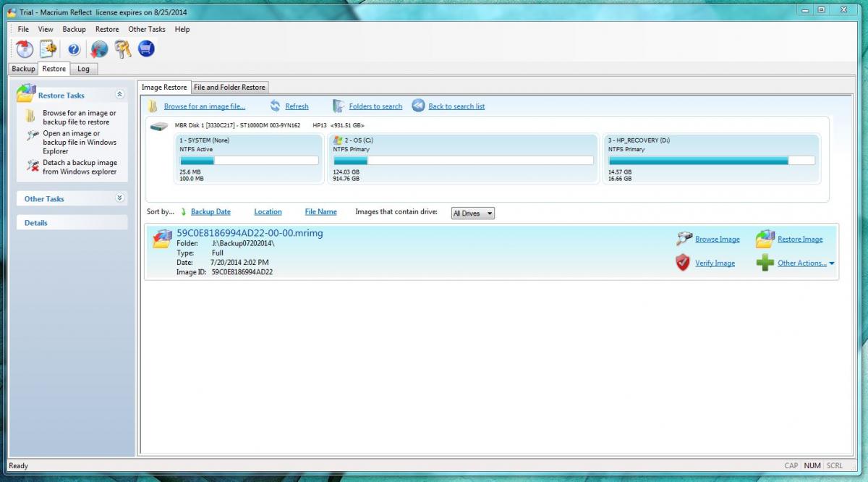Click the Detach backup image icon in sidebar
Image resolution: width=868 pixels, height=482 pixels.
click(33, 165)
